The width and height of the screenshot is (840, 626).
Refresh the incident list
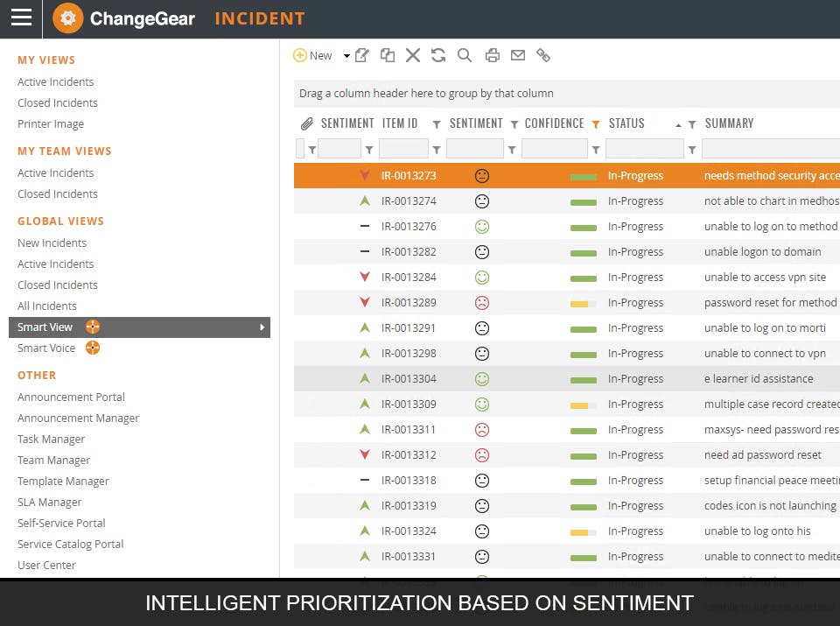tap(438, 55)
